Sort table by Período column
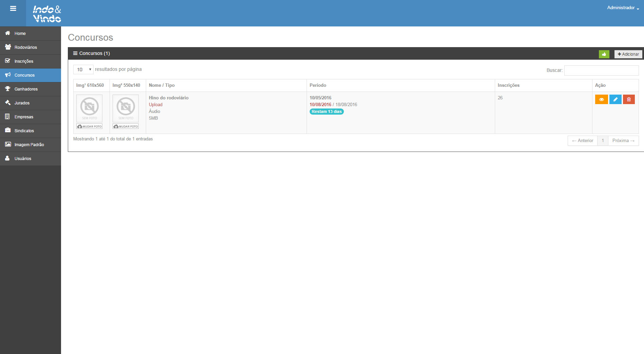Image resolution: width=644 pixels, height=354 pixels. pos(318,85)
